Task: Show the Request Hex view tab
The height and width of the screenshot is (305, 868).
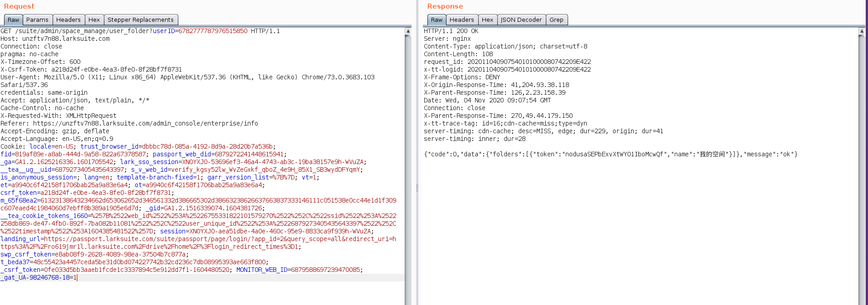Action: 94,20
